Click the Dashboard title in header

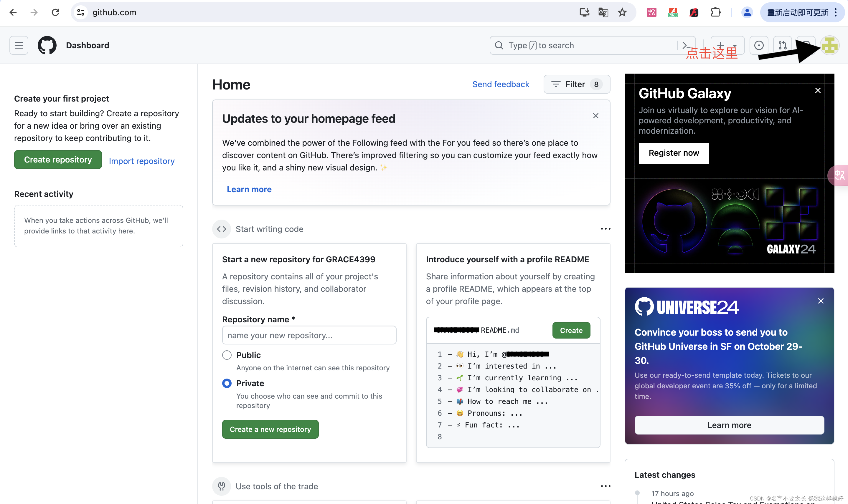coord(87,45)
